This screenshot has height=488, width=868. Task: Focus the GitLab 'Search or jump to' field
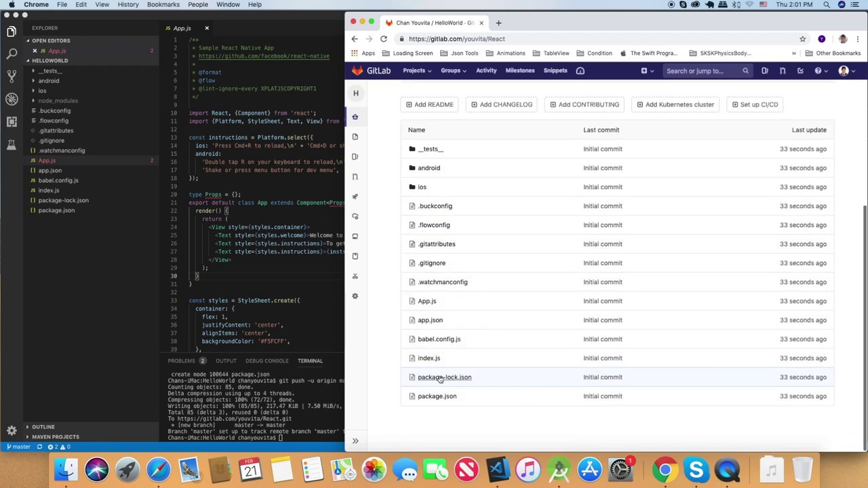708,70
